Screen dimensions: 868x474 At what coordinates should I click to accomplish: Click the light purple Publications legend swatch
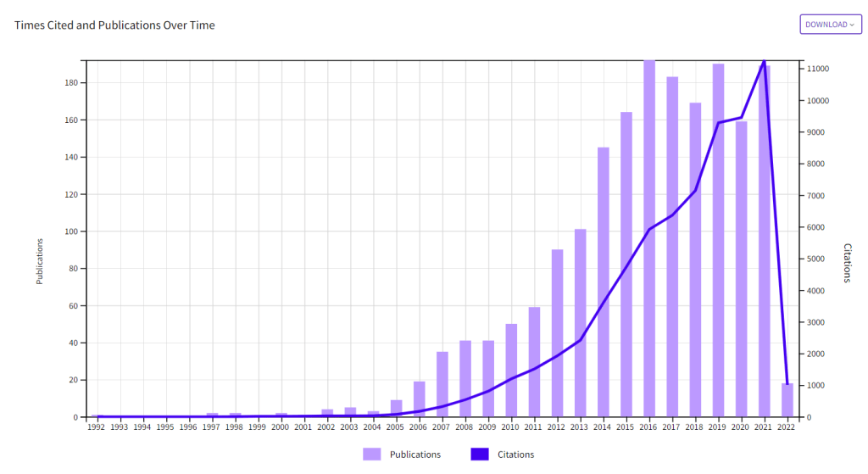point(371,454)
